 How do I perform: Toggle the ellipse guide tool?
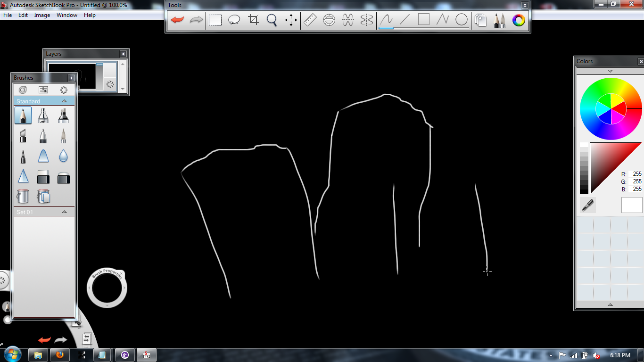pyautogui.click(x=329, y=20)
